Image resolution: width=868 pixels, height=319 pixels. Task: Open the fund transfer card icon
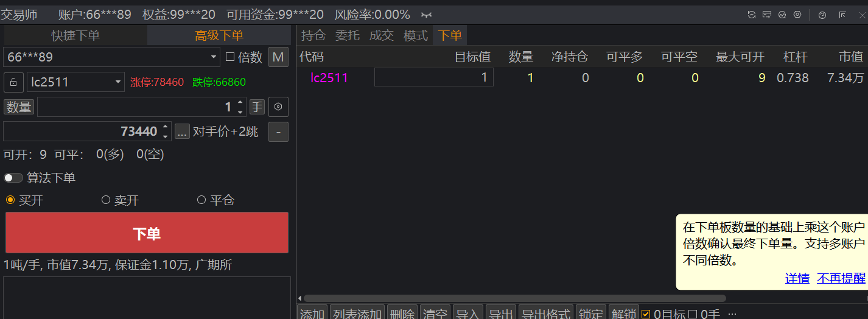point(767,15)
